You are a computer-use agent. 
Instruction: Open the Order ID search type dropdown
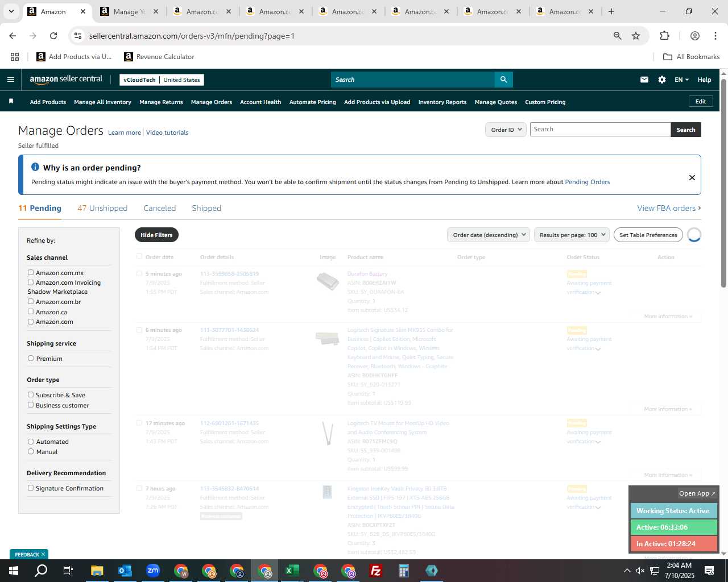506,130
